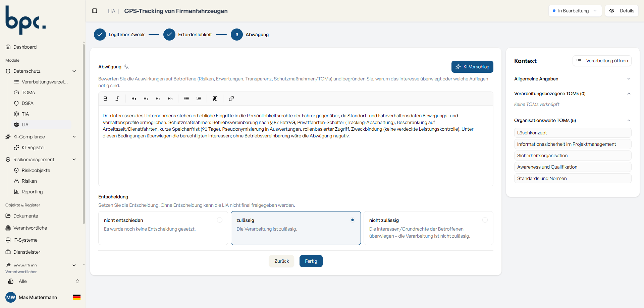The image size is (644, 308).
Task: Select 'nicht entschieden' decision option
Action: [163, 228]
